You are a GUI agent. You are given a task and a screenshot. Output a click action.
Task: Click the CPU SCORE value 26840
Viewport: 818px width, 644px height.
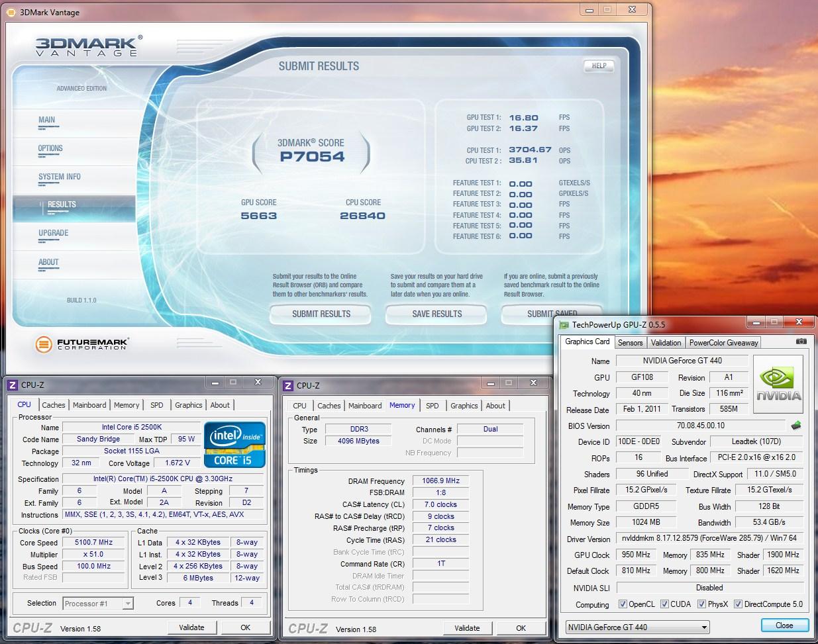tap(362, 216)
